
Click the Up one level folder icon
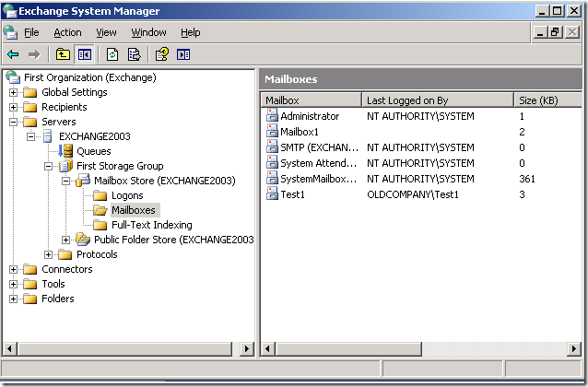click(x=63, y=54)
